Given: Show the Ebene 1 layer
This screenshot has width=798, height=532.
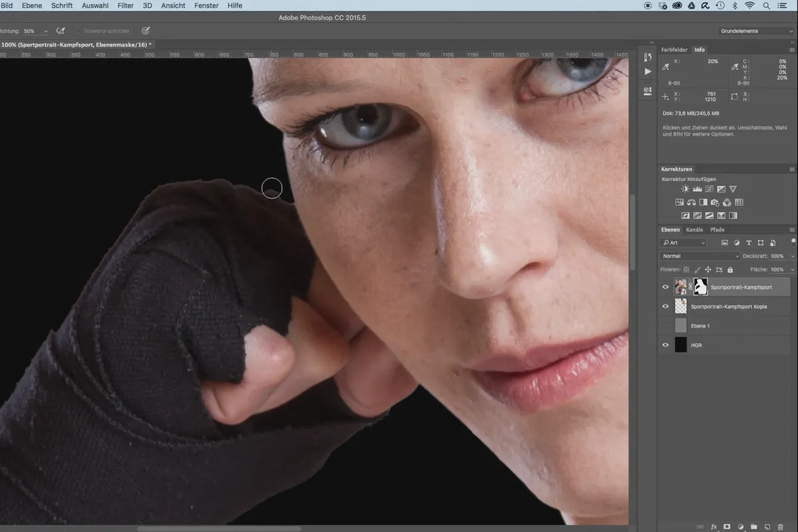Looking at the screenshot, I should [666, 326].
